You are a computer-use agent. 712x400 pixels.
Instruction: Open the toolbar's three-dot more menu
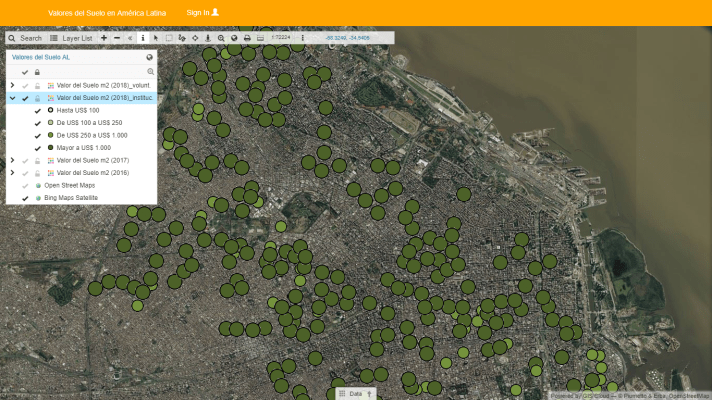(303, 38)
